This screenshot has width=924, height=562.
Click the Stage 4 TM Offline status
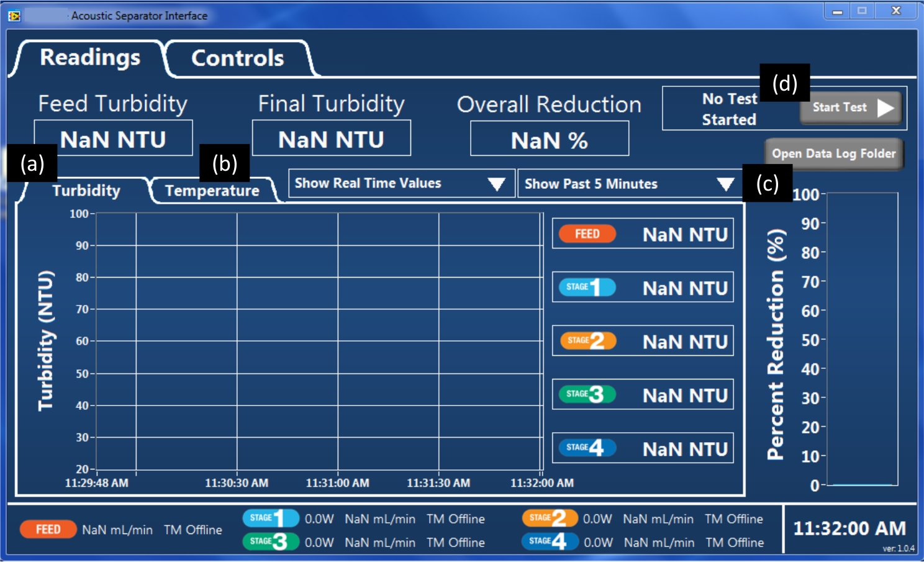735,542
